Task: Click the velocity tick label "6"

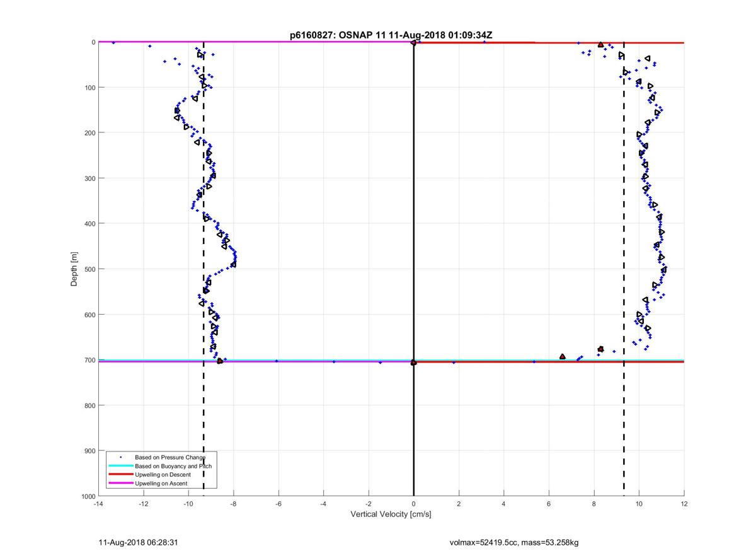Action: click(549, 504)
